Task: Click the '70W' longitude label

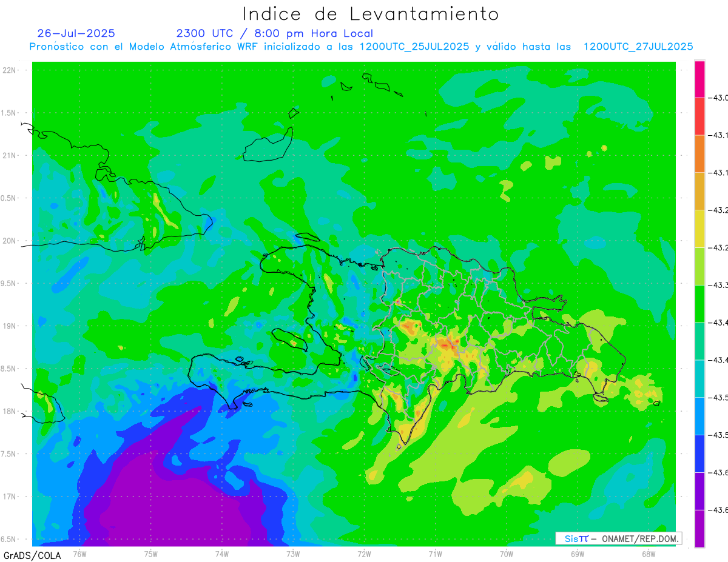Action: coord(507,554)
